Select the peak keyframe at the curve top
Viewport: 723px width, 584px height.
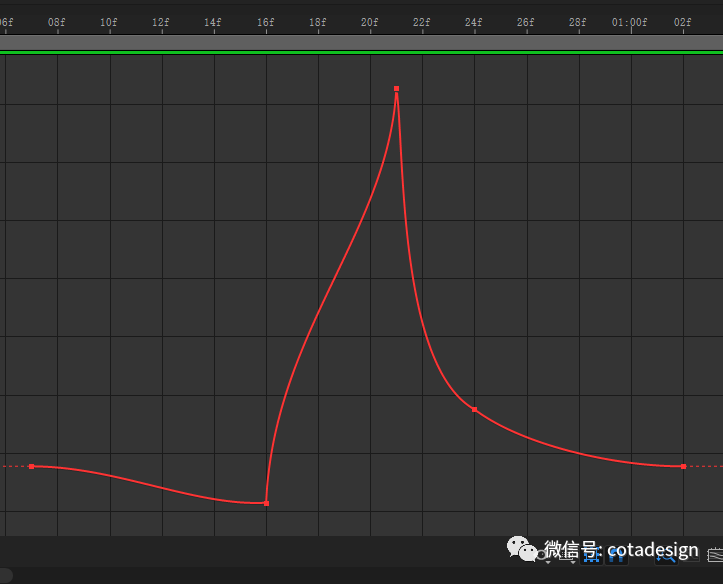coord(397,88)
